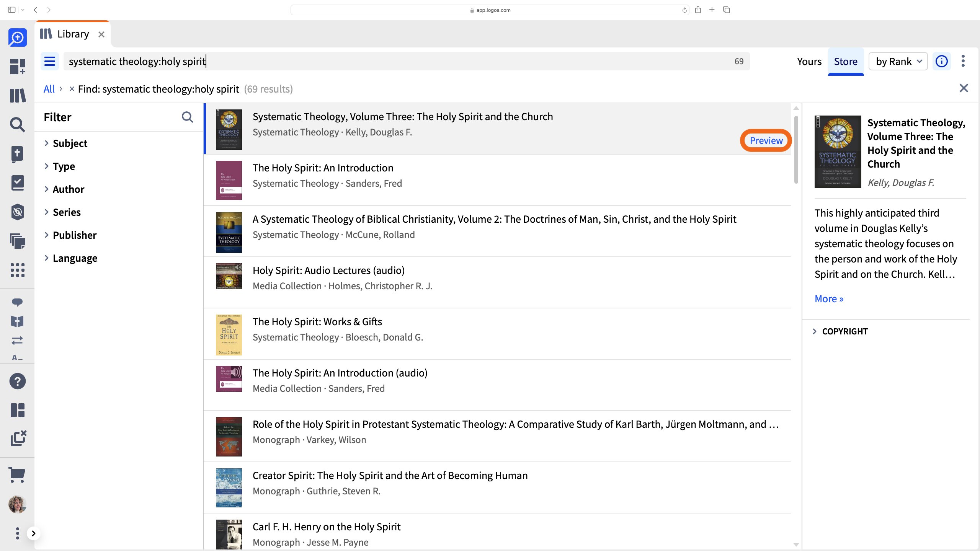Open the shield guide icon
The height and width of the screenshot is (551, 980).
click(18, 212)
